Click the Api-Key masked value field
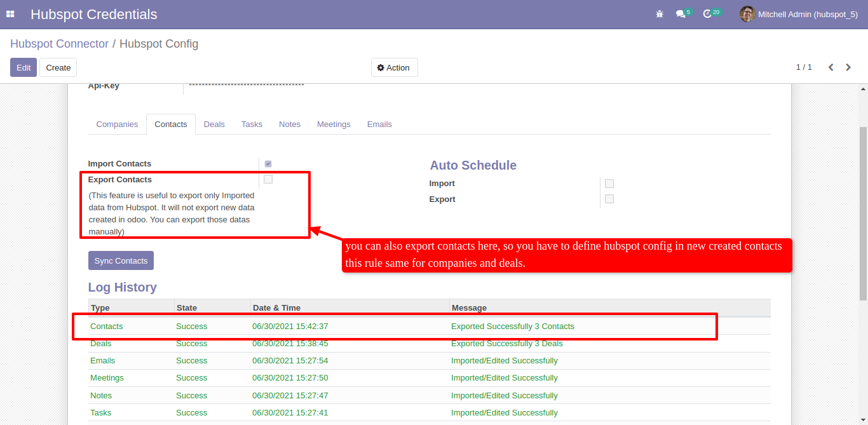 247,86
